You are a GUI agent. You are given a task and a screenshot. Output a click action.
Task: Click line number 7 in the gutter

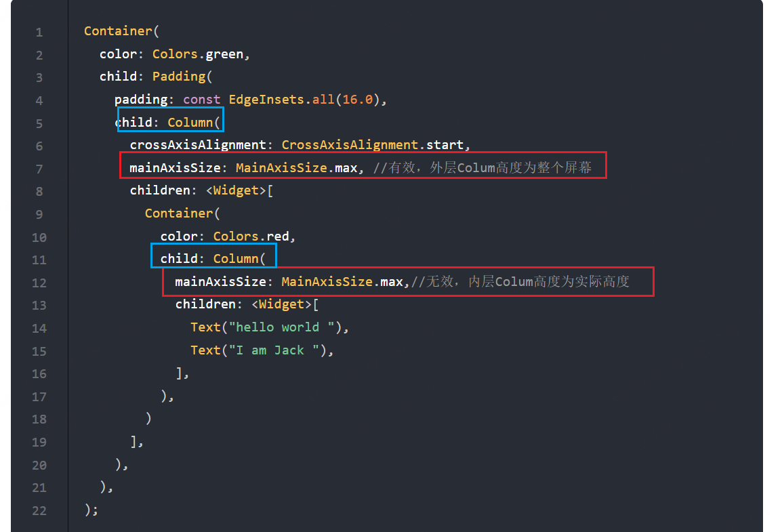click(x=39, y=169)
